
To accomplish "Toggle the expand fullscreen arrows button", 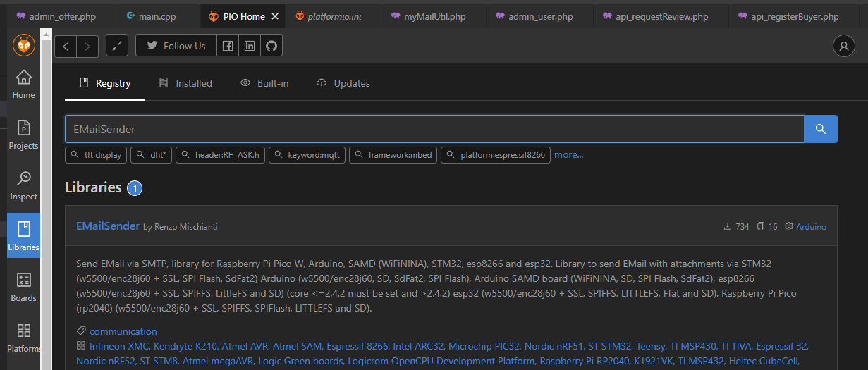I will pyautogui.click(x=117, y=47).
